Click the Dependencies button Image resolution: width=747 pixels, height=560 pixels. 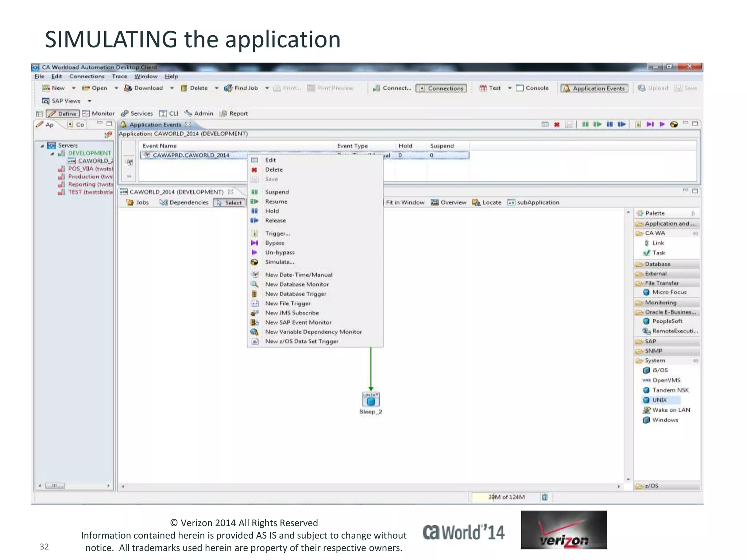(184, 202)
